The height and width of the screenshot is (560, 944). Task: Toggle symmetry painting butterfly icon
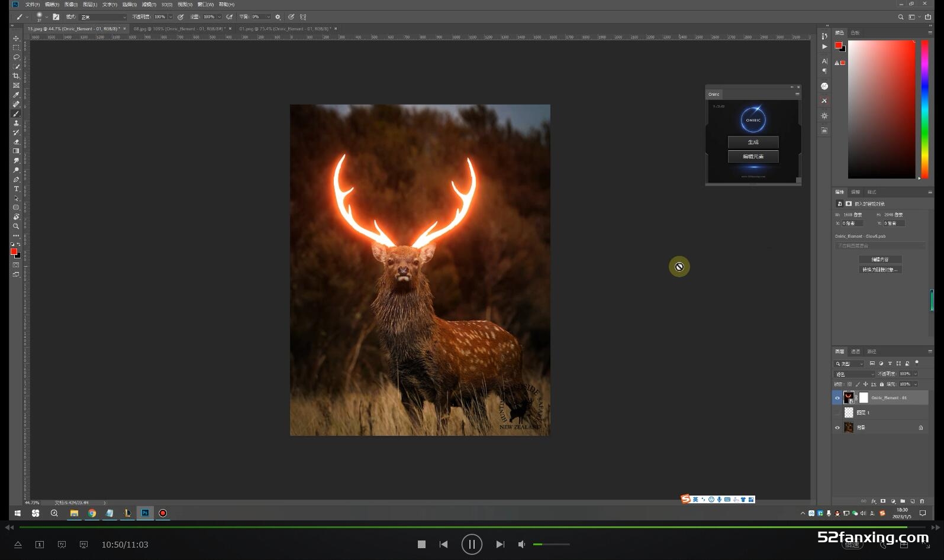303,17
